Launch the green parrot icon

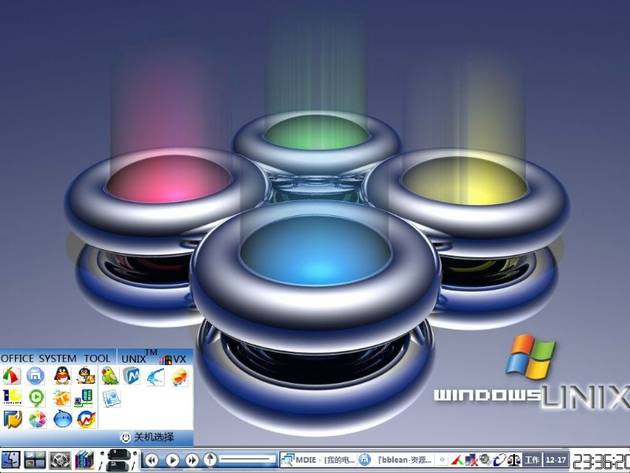point(110,376)
